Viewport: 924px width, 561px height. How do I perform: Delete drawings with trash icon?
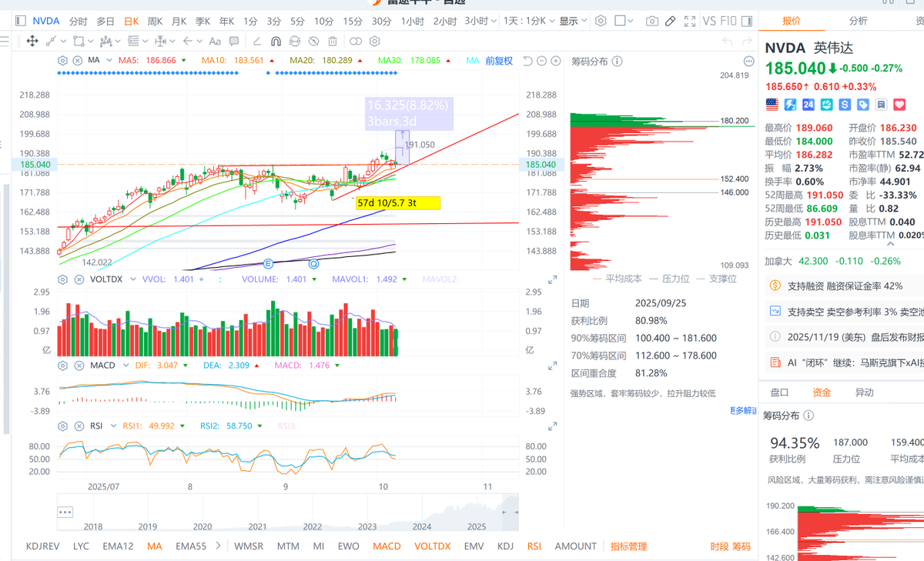[x=333, y=41]
